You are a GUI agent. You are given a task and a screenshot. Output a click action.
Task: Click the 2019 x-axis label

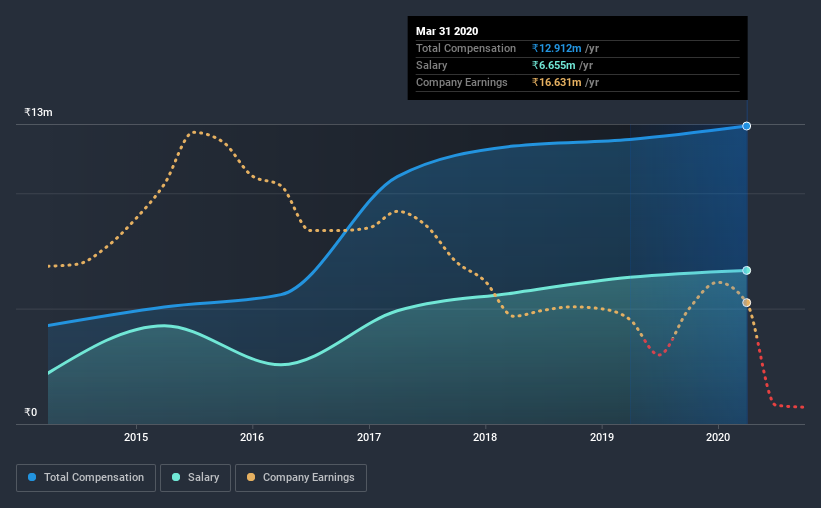pyautogui.click(x=602, y=437)
